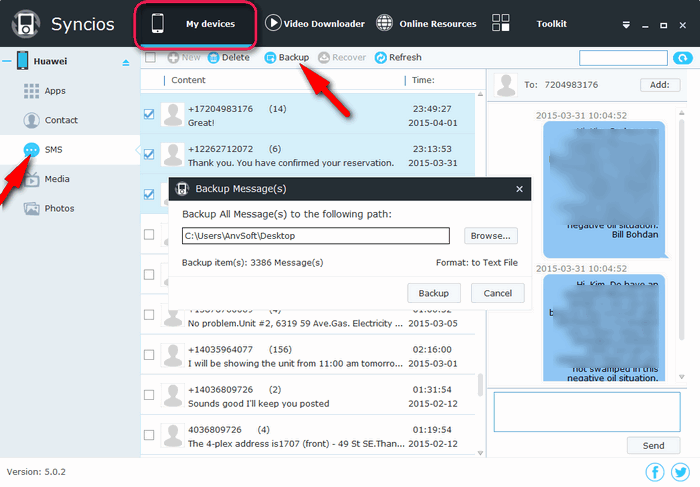Select the 'The 4-plex address' message
The height and width of the screenshot is (487, 700).
click(x=308, y=435)
